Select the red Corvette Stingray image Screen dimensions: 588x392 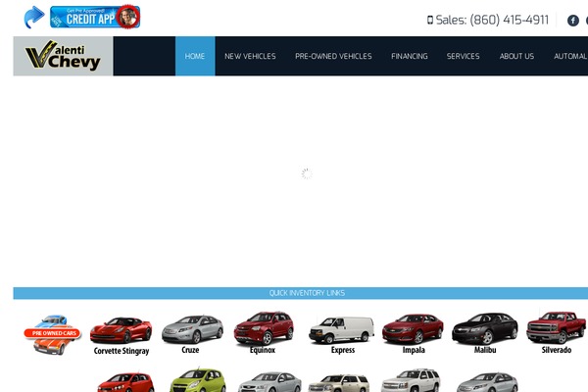click(x=122, y=330)
